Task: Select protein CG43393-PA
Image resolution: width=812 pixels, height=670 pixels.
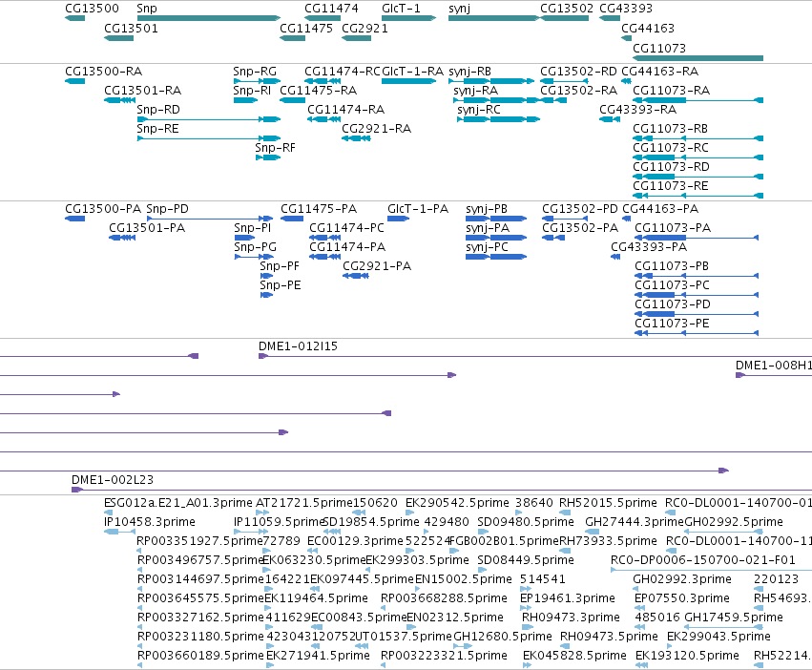Action: [615, 257]
